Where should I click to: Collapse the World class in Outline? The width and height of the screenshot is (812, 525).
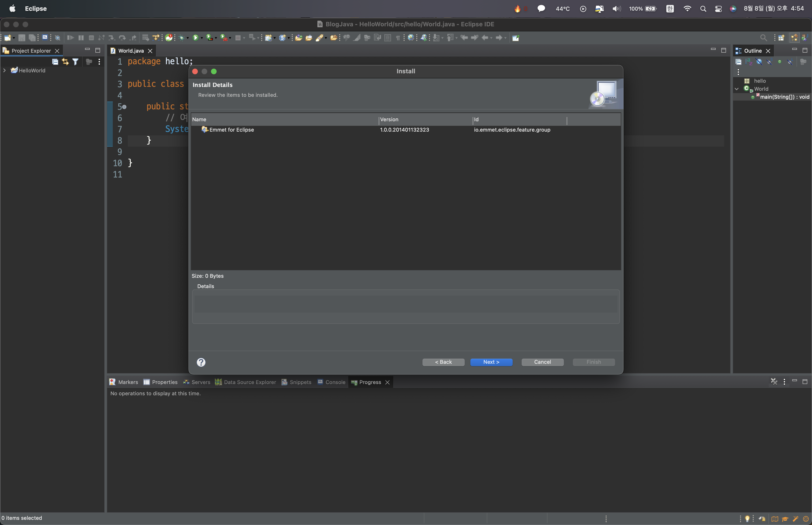pos(737,89)
